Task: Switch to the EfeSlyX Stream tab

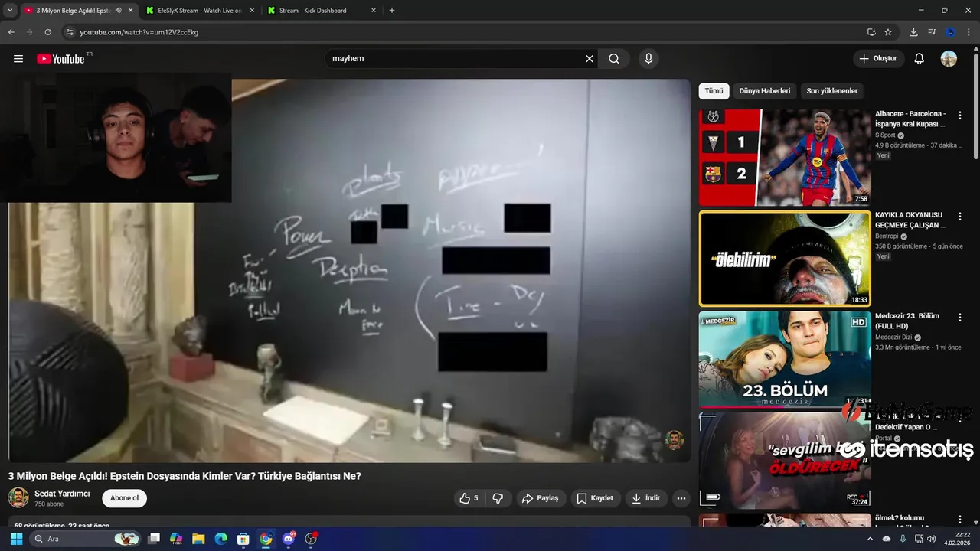Action: tap(199, 11)
